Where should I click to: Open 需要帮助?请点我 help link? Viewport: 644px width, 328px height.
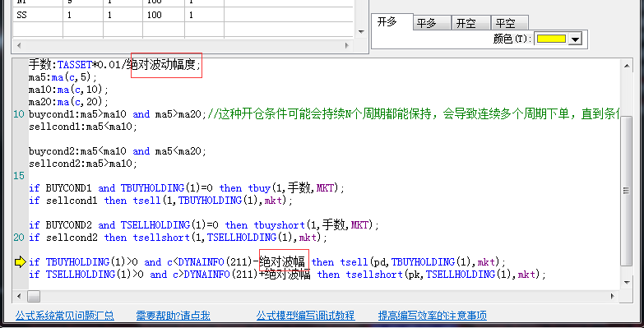click(173, 316)
